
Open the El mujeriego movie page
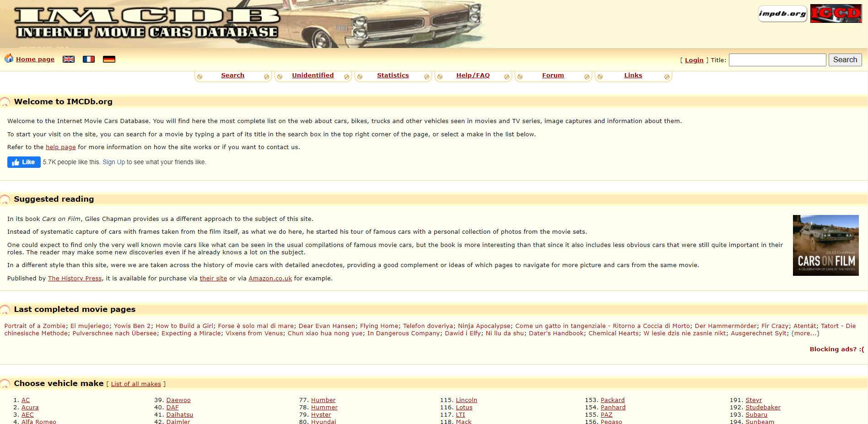click(90, 326)
